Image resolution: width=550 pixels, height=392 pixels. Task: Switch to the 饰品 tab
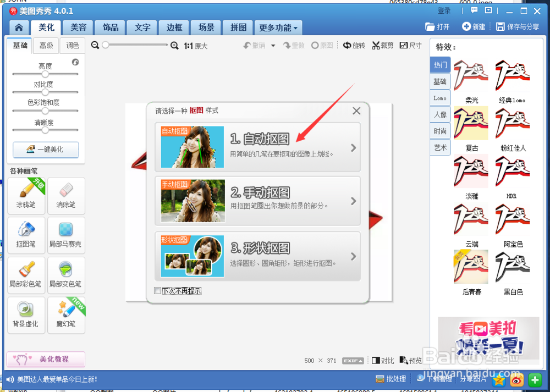(x=111, y=27)
